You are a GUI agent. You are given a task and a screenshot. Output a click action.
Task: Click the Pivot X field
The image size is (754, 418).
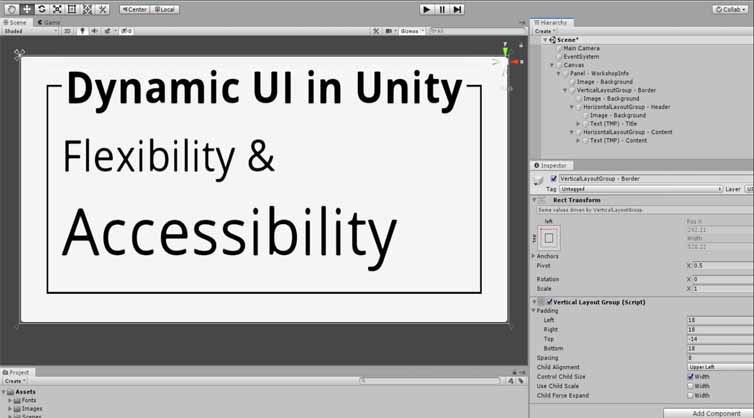(723, 266)
